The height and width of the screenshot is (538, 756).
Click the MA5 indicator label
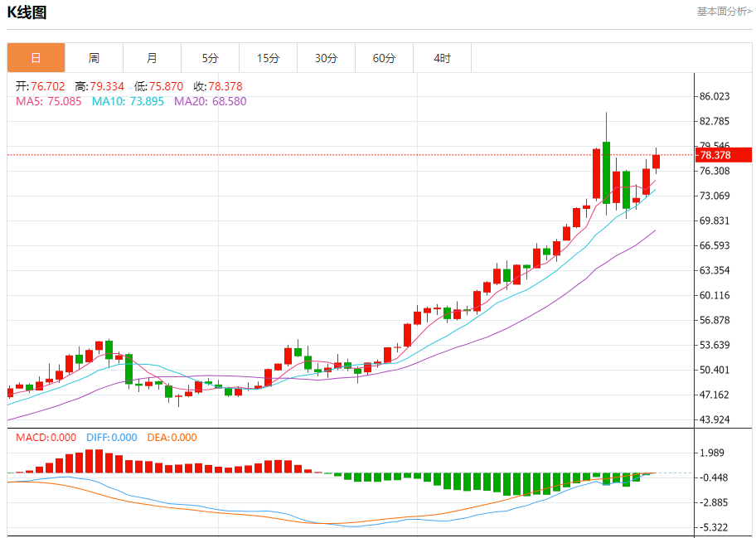coord(49,101)
